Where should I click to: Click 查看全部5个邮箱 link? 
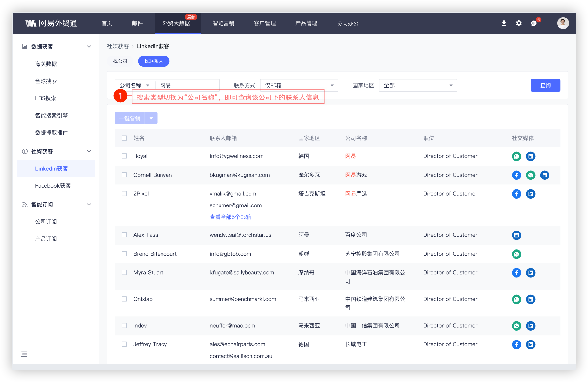(x=230, y=217)
